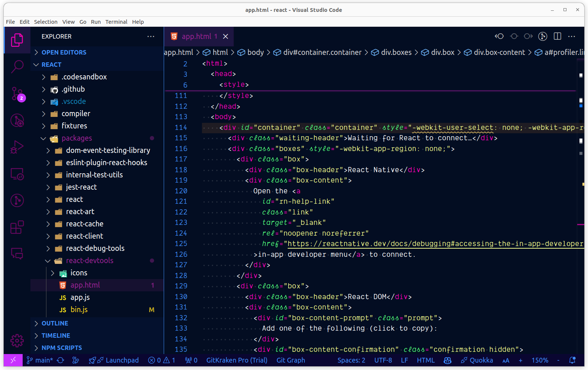This screenshot has height=370, width=588.
Task: Open the chat comments icon in activity bar
Action: click(17, 254)
